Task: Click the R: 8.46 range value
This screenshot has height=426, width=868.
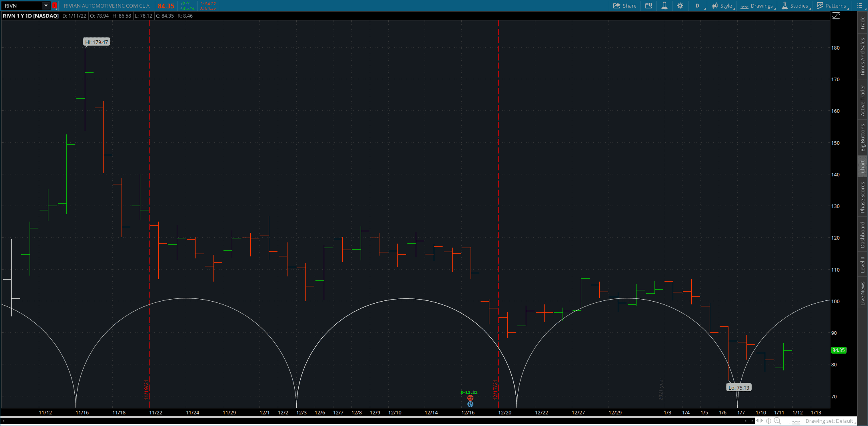Action: tap(185, 16)
